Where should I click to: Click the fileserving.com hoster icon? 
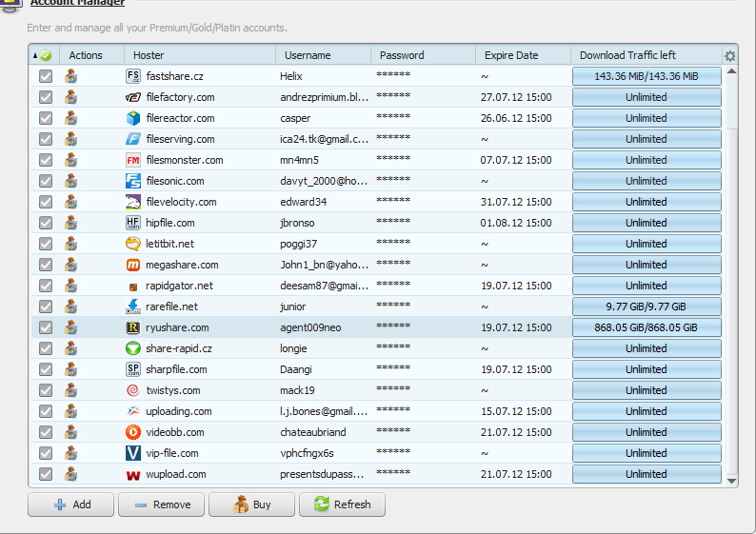[133, 139]
